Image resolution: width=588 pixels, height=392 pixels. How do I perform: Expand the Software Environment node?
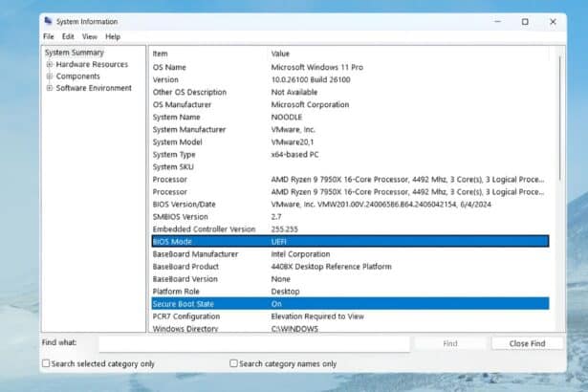[49, 88]
